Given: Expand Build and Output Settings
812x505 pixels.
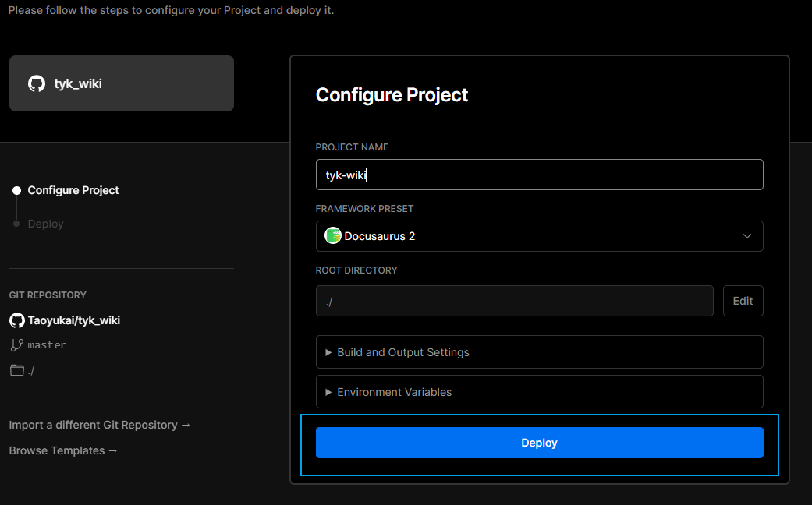Looking at the screenshot, I should (539, 352).
